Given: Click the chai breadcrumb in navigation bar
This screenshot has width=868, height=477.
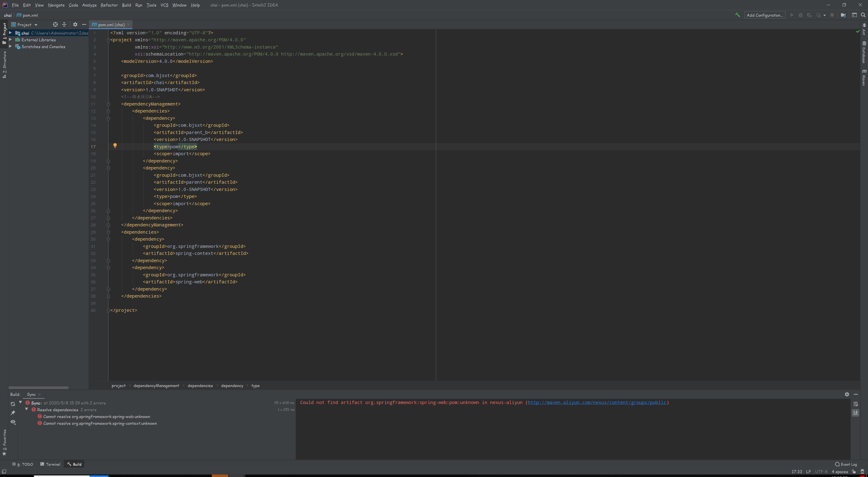Looking at the screenshot, I should 8,15.
